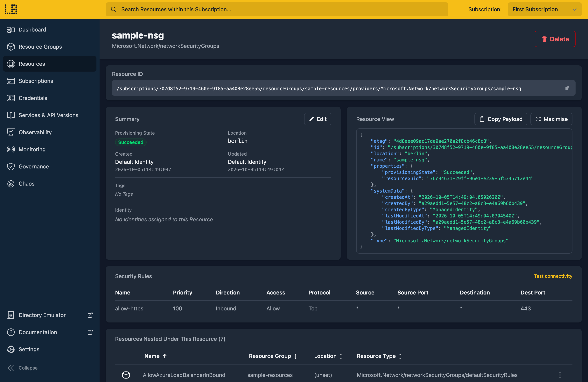Edit the resource summary

(x=318, y=119)
